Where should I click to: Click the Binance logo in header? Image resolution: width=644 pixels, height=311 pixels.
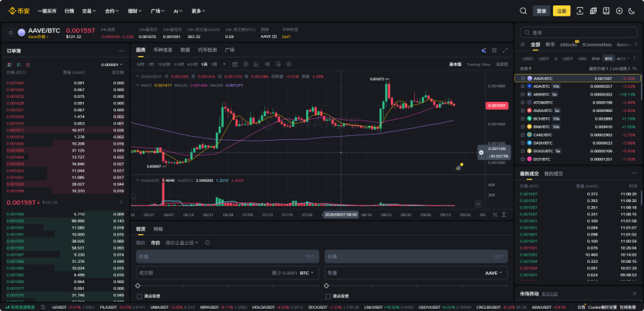point(19,11)
